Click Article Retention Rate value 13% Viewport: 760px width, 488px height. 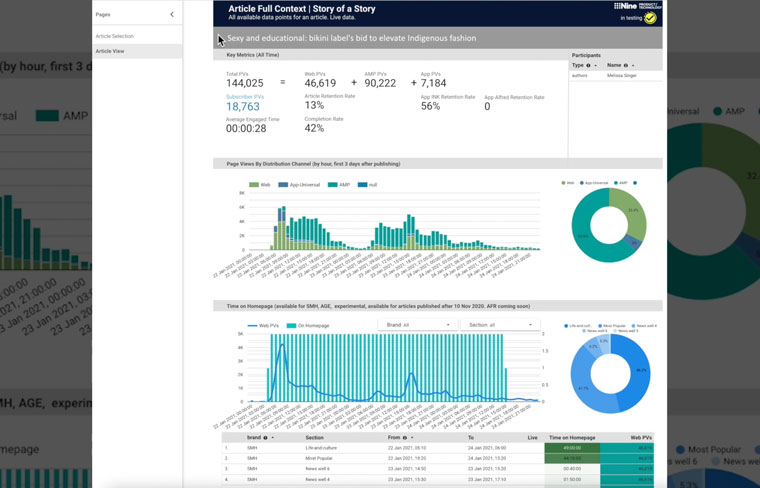(314, 105)
